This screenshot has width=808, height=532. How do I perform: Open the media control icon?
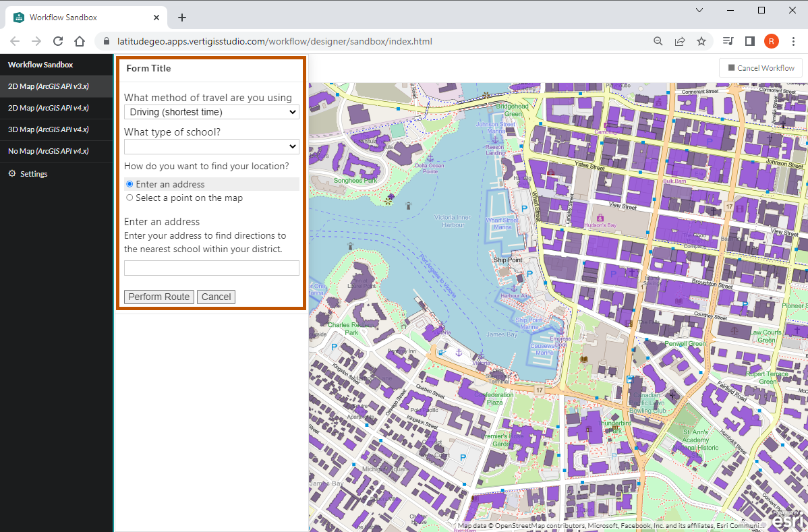[x=728, y=41]
